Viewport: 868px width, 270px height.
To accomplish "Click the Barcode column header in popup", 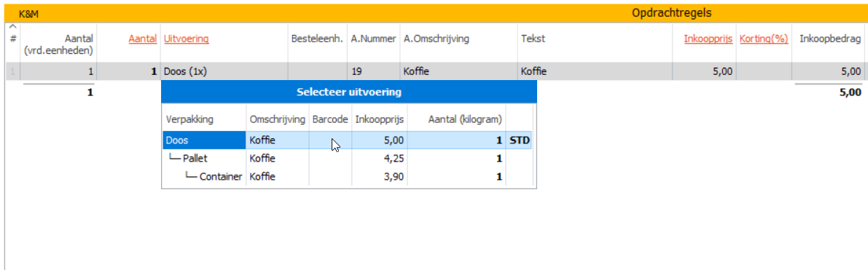I will tap(330, 119).
